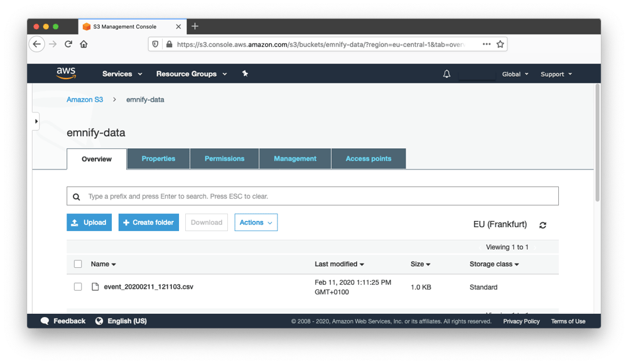Expand the Support menu
628x364 pixels.
click(x=556, y=74)
